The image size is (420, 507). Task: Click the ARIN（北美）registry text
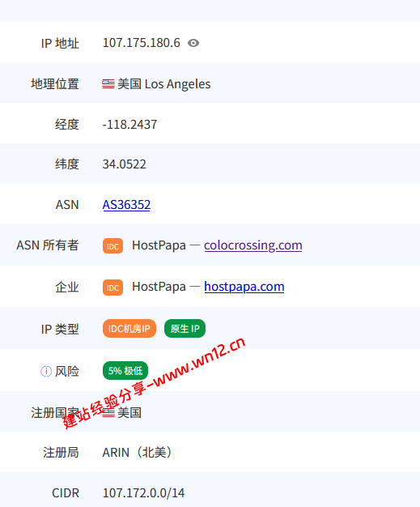(x=138, y=453)
